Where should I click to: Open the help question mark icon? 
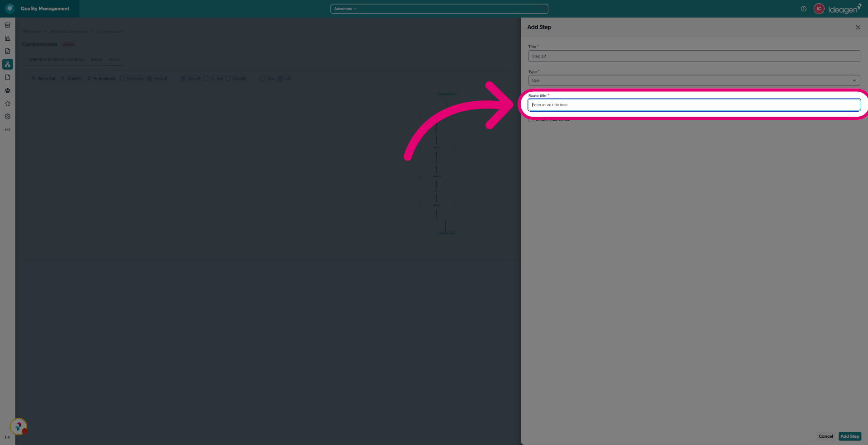click(803, 9)
